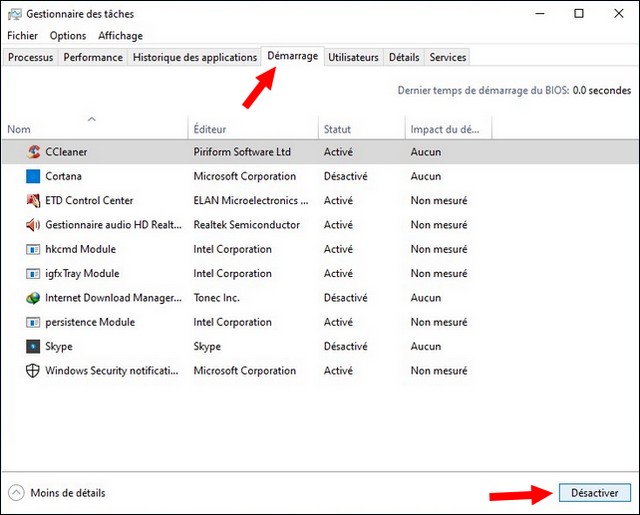Sort by Impact du dé... column header

tap(449, 127)
